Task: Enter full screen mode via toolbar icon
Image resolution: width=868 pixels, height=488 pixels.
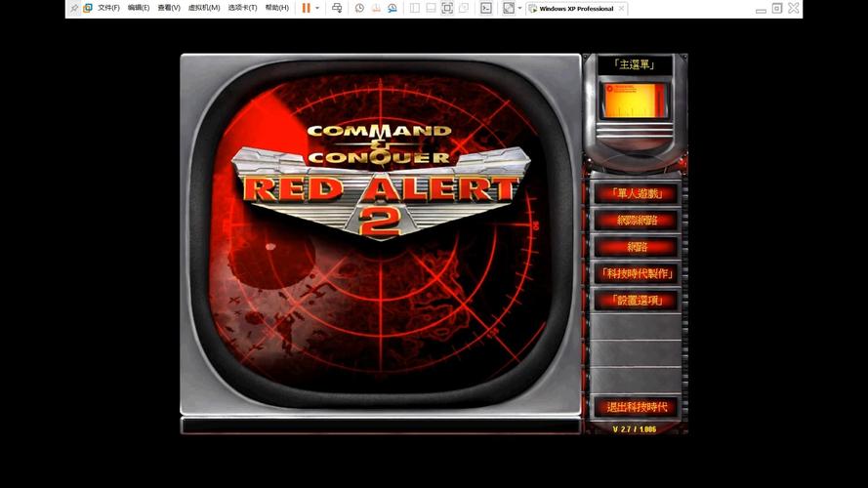Action: tap(447, 8)
